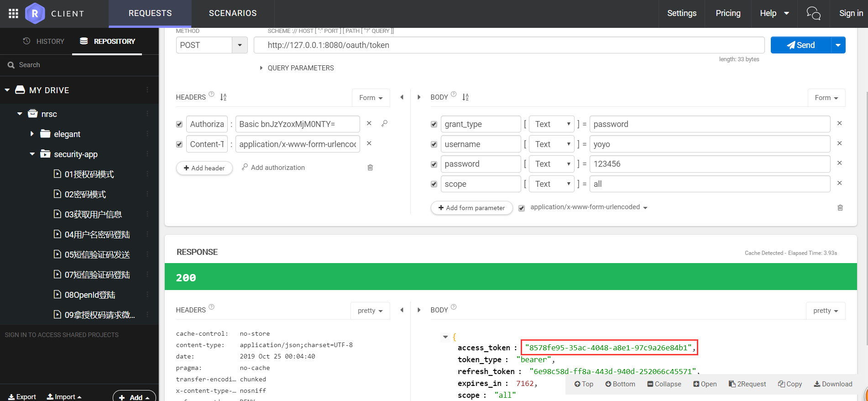868x401 pixels.
Task: Open the 03获取用户信息 request
Action: click(93, 214)
